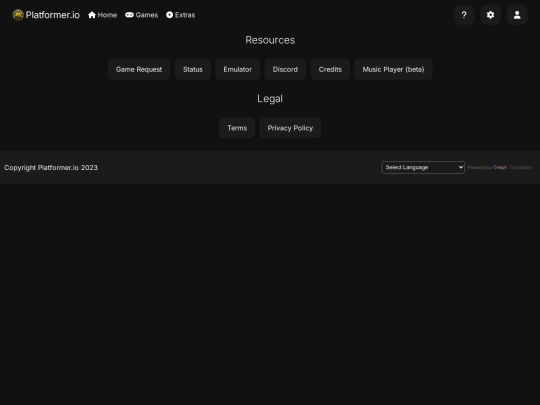The image size is (540, 405).
Task: View the Credits page
Action: click(x=330, y=69)
